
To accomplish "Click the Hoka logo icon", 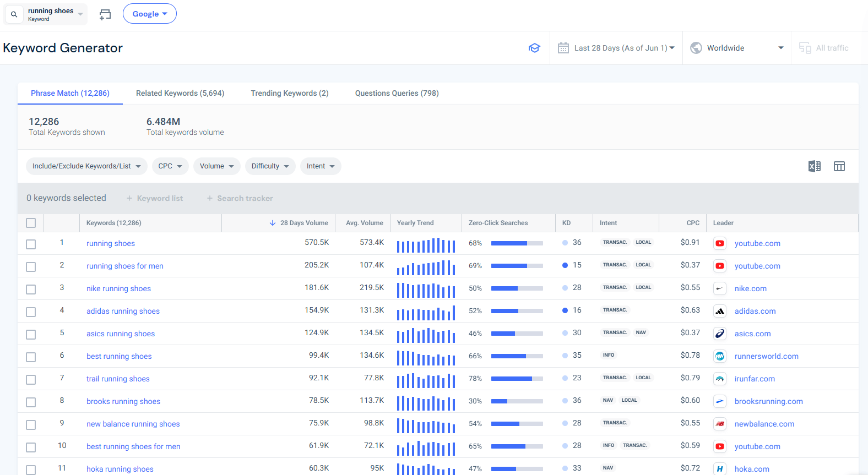I will (x=720, y=469).
